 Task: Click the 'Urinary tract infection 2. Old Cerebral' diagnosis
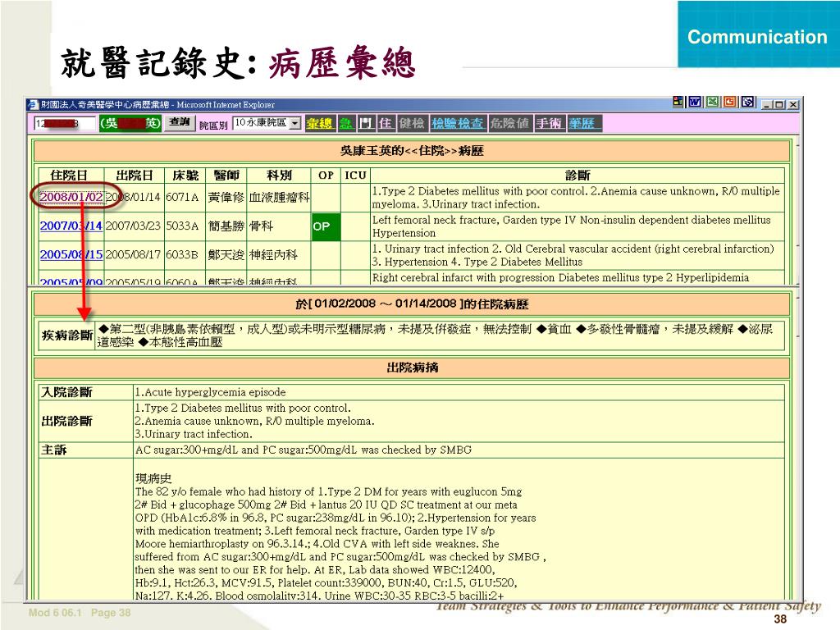coord(573,255)
